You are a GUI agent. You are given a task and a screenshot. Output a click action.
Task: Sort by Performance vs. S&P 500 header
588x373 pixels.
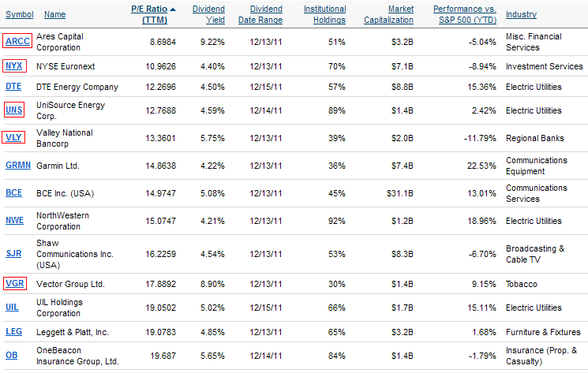point(465,15)
